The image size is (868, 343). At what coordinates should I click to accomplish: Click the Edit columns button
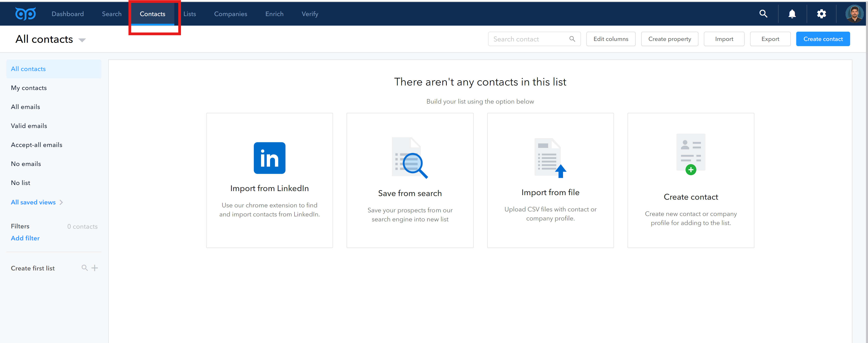coord(611,39)
